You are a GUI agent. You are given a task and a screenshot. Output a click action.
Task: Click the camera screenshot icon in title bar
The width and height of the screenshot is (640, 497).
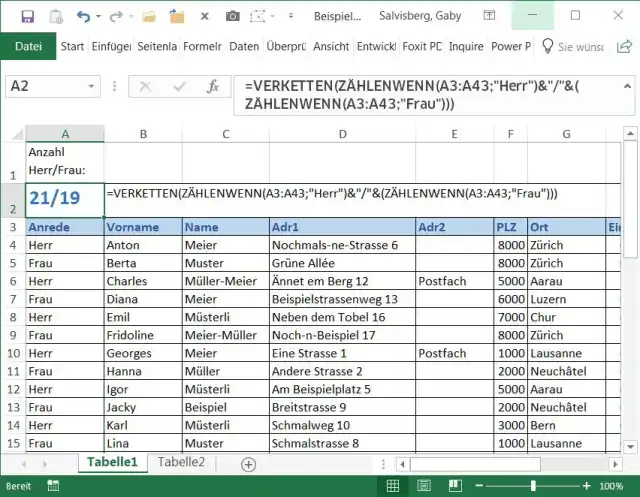click(232, 16)
